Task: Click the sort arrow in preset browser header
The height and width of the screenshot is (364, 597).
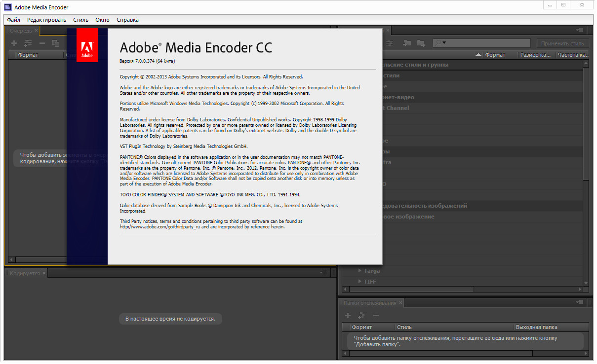Action: coord(478,55)
